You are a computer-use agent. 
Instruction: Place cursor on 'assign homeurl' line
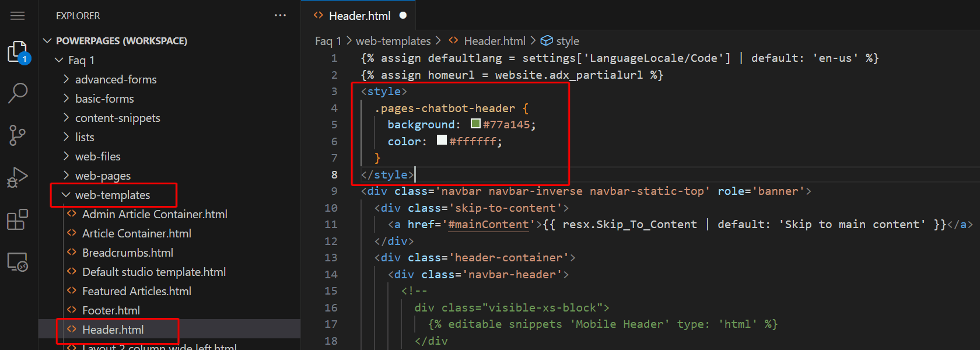(x=512, y=75)
